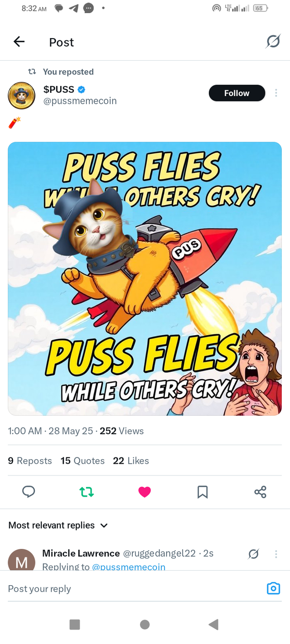290x644 pixels.
Task: Open $PUSS post three-dot menu
Action: coord(276,93)
